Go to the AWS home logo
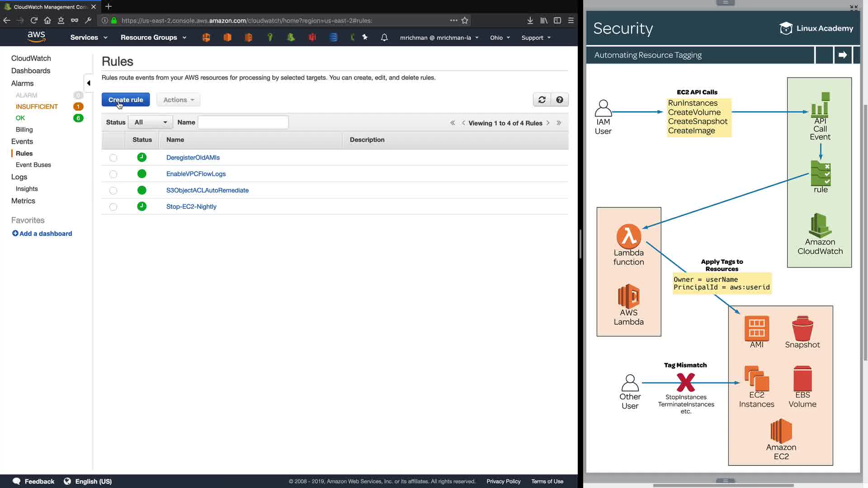The image size is (868, 488). pos(36,37)
